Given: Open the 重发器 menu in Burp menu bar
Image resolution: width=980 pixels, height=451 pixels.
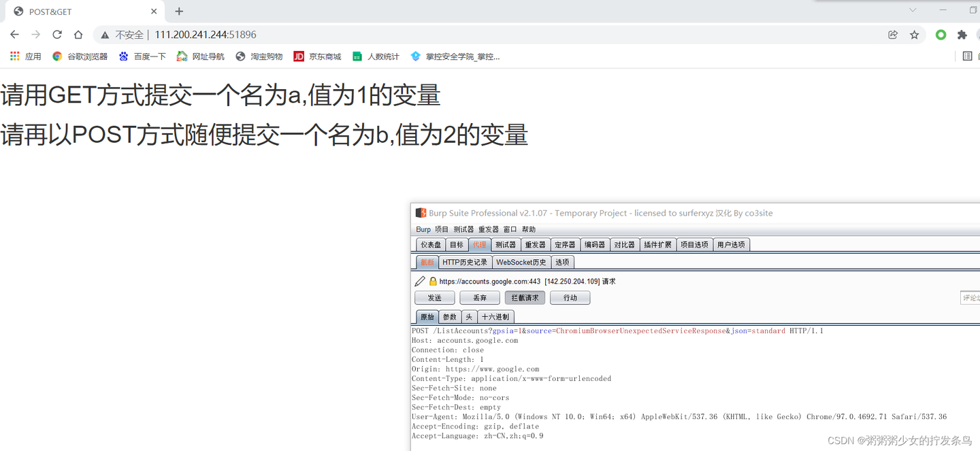Looking at the screenshot, I should pos(488,229).
